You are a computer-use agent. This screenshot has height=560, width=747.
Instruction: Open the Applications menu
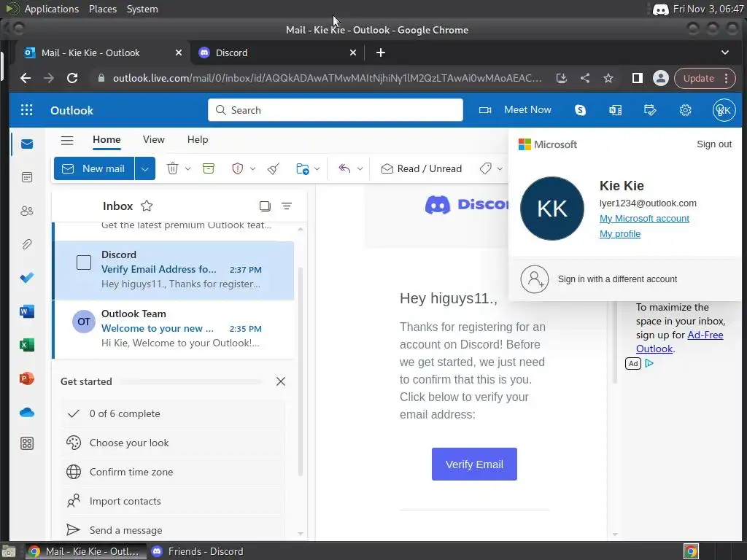pos(52,9)
